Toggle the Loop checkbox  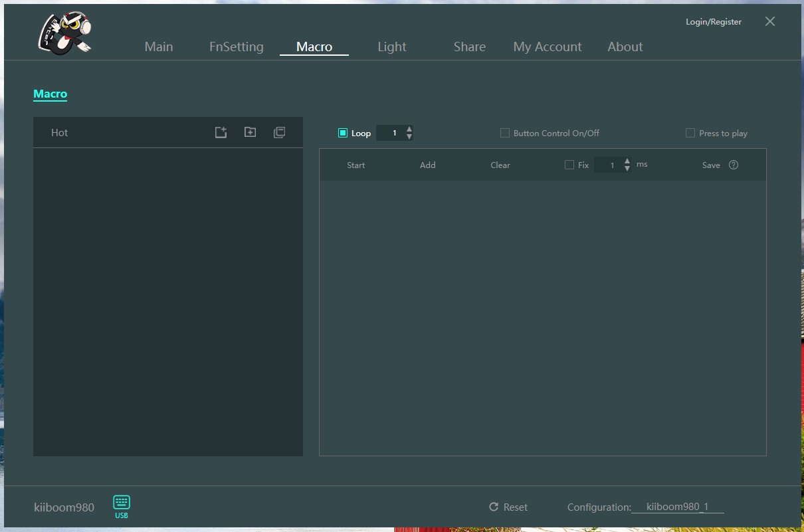tap(343, 133)
